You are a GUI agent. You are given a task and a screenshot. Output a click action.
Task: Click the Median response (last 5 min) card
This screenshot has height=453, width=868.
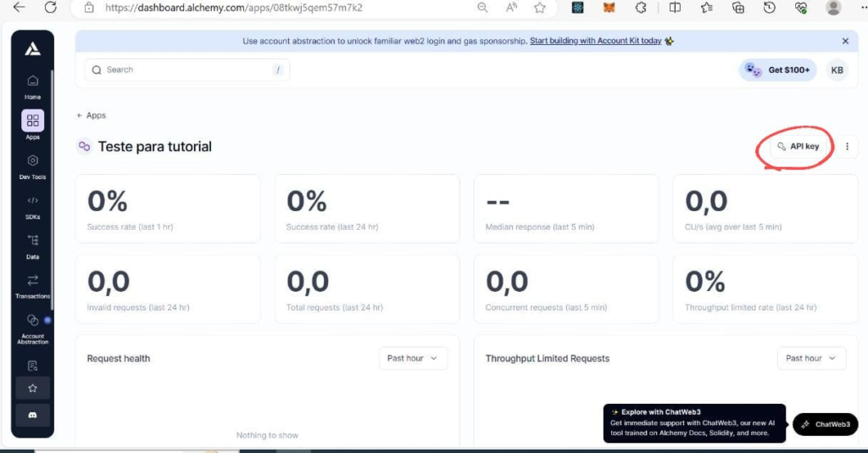[566, 209]
